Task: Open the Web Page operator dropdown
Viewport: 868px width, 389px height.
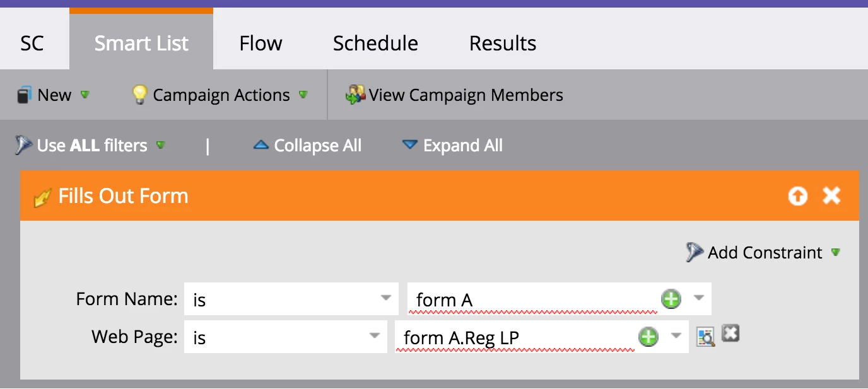Action: click(x=375, y=336)
